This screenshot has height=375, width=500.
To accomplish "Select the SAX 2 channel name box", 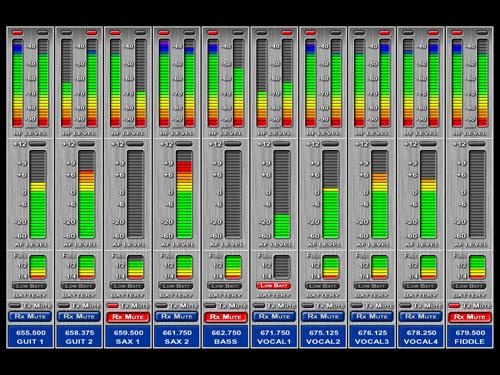I will [x=177, y=337].
